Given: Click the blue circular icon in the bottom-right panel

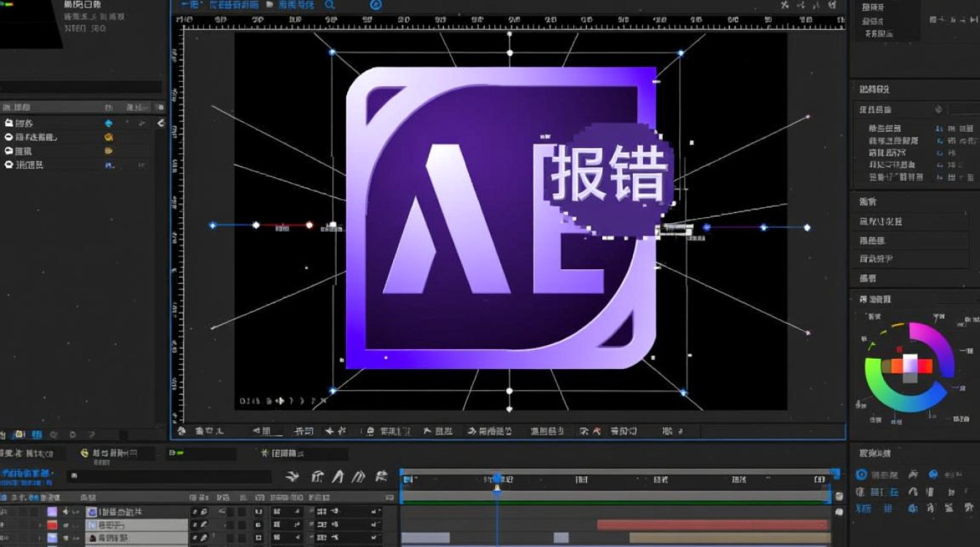Looking at the screenshot, I should click(x=860, y=474).
